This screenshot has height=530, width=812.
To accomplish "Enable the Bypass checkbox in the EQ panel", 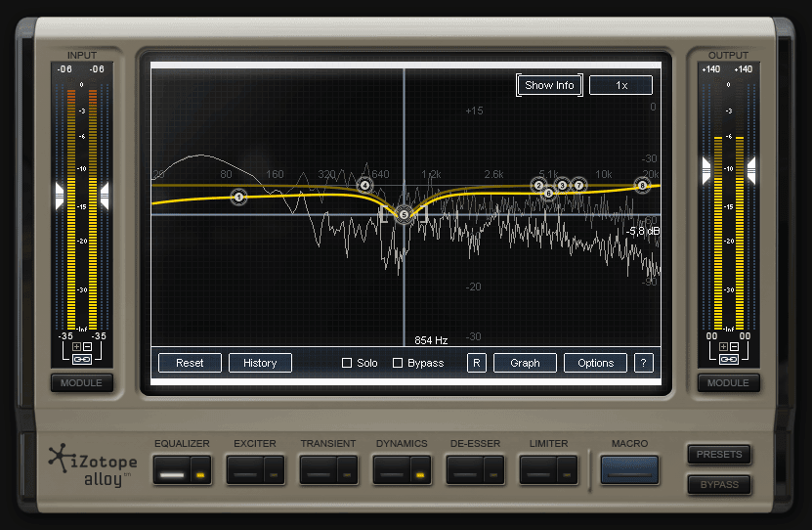I will 398,363.
